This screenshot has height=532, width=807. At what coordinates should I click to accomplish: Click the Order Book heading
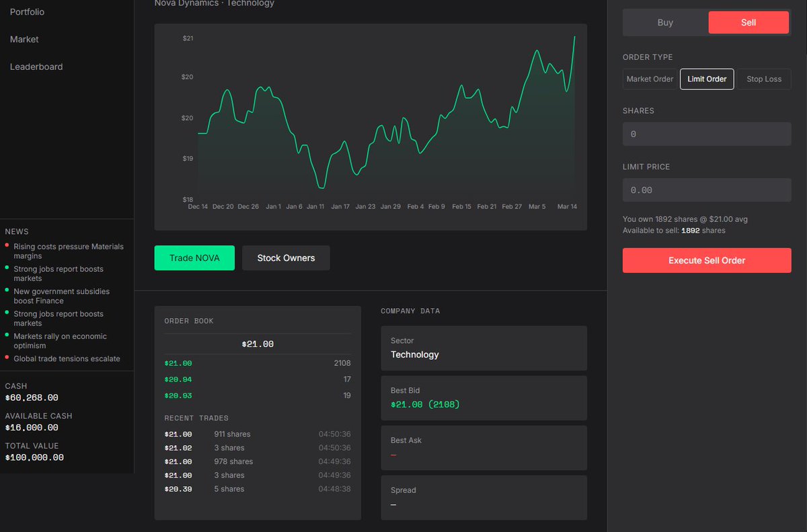coord(189,321)
